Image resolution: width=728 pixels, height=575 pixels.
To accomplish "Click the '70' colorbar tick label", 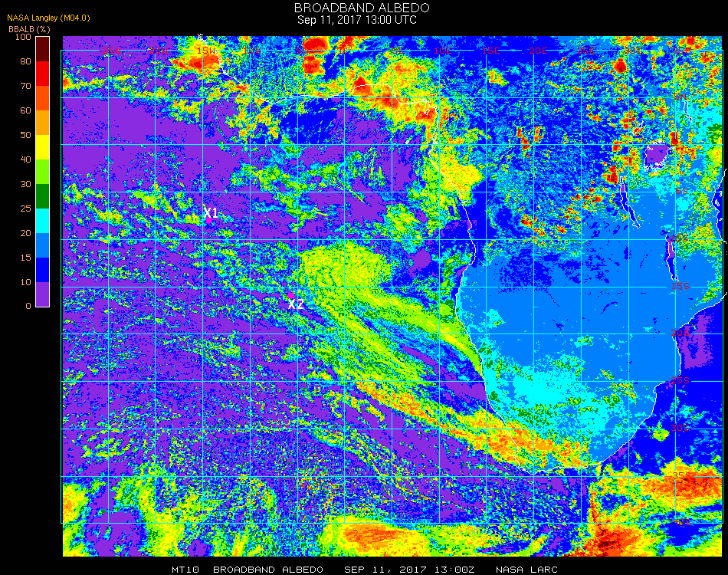I will 25,86.
